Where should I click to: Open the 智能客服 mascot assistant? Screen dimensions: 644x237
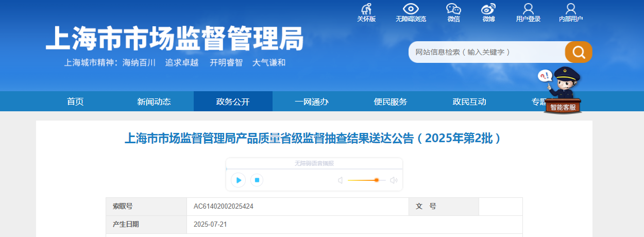tap(563, 90)
